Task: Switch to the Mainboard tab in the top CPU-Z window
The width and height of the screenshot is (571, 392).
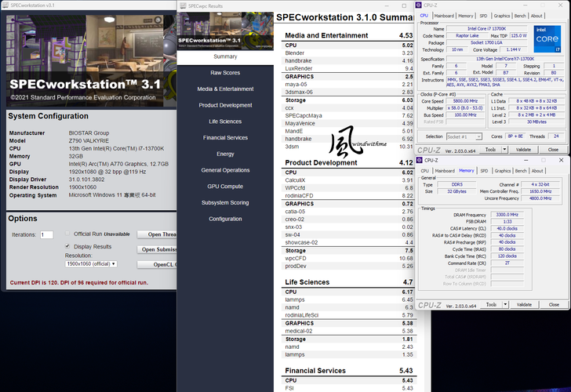Action: [444, 16]
